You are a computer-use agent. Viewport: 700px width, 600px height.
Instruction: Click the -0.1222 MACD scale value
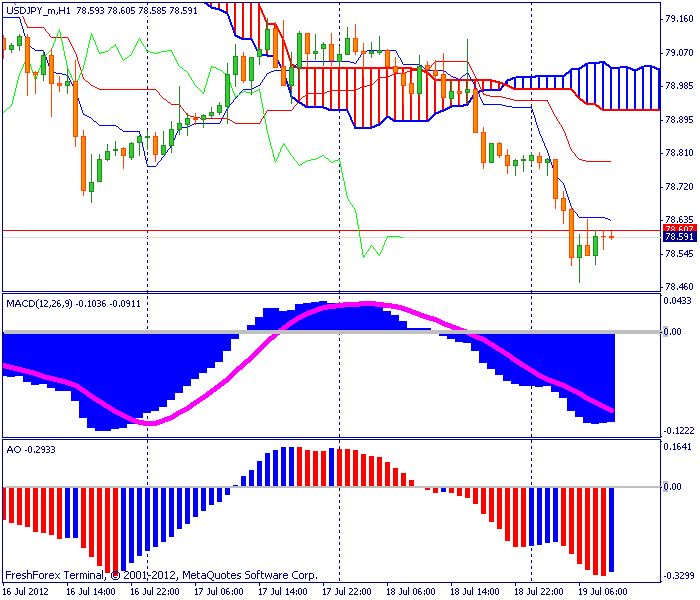tap(679, 431)
